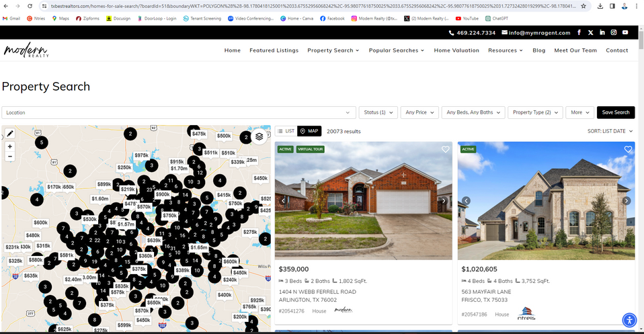Image resolution: width=644 pixels, height=334 pixels.
Task: Open the Status (1) filter dropdown
Action: (378, 113)
